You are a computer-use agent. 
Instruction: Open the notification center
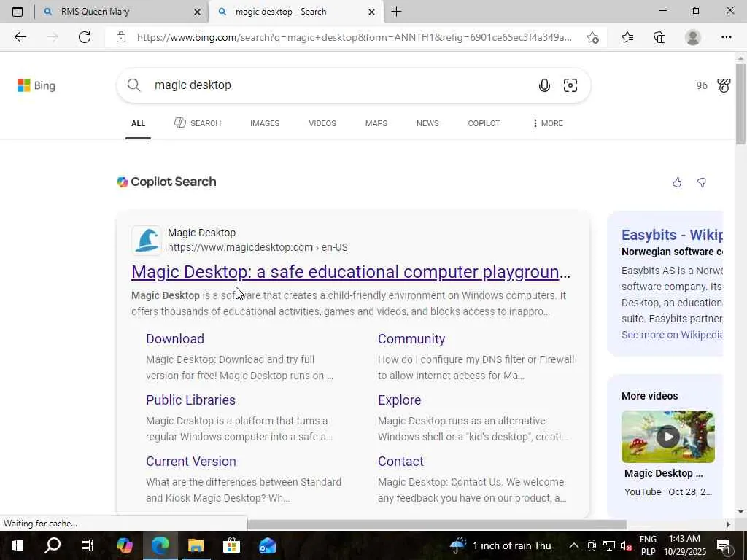click(724, 545)
